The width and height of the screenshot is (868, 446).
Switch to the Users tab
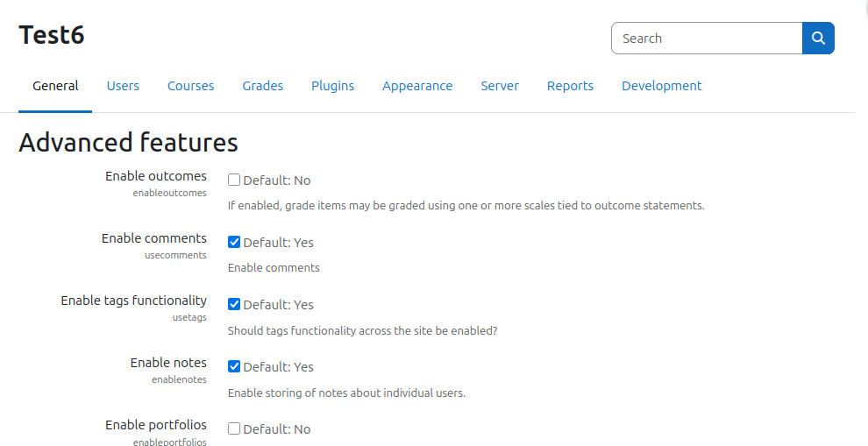123,86
